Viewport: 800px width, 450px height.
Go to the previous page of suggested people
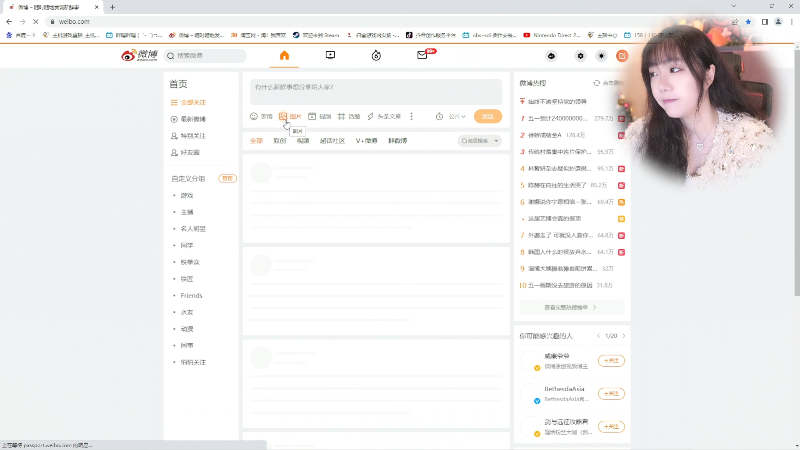pos(598,336)
